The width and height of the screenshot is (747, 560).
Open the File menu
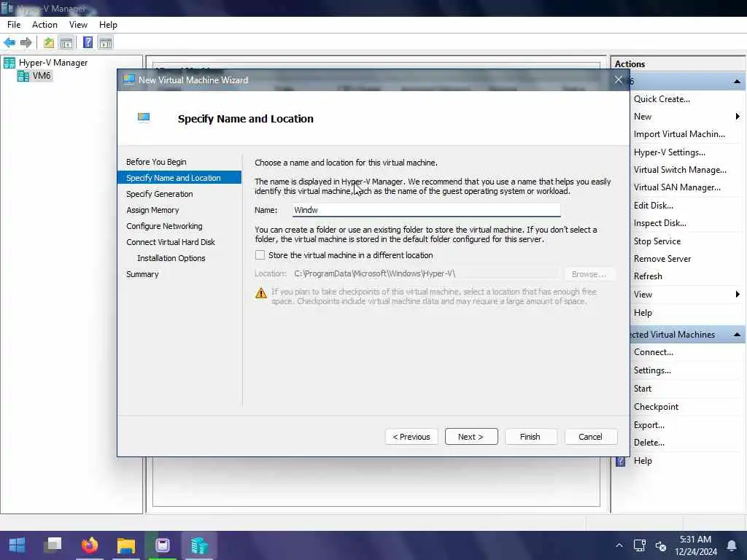(14, 25)
